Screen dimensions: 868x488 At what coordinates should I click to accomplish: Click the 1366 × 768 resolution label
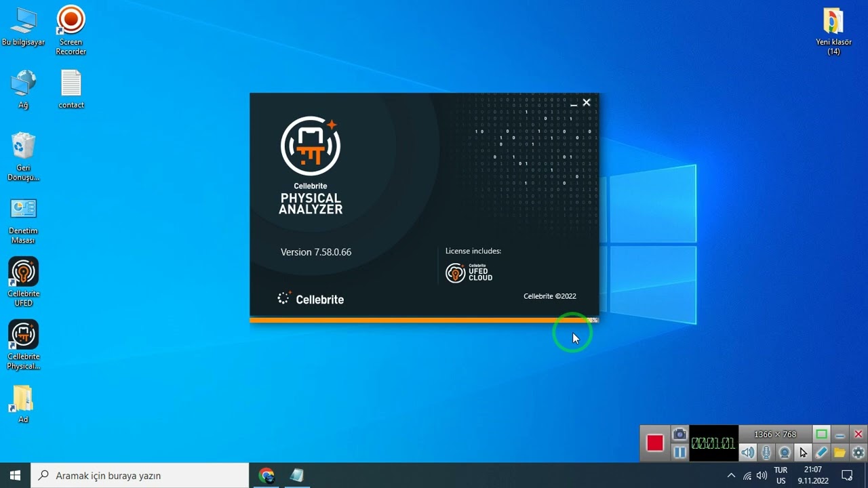[775, 434]
